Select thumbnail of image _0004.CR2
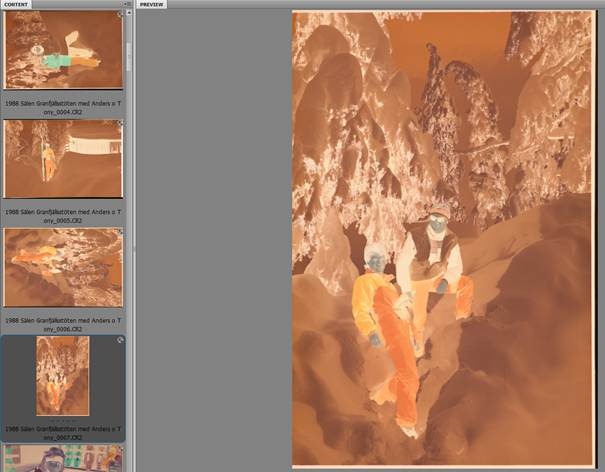Image resolution: width=605 pixels, height=472 pixels. tap(63, 49)
